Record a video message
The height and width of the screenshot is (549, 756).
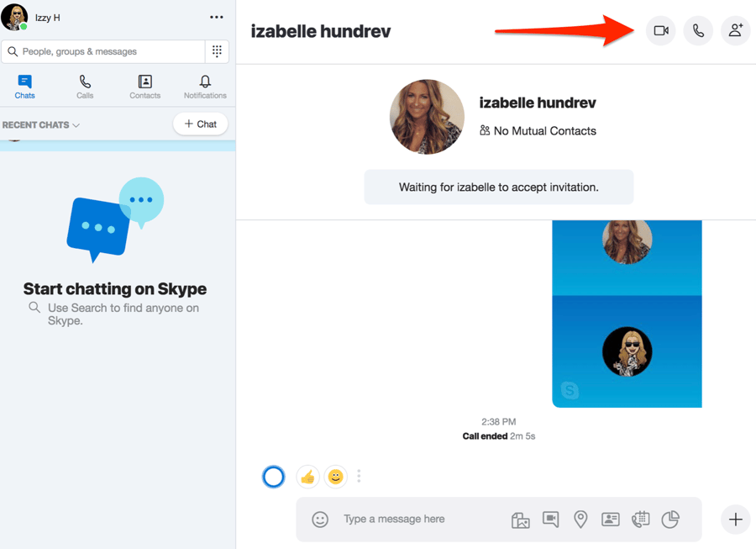550,519
